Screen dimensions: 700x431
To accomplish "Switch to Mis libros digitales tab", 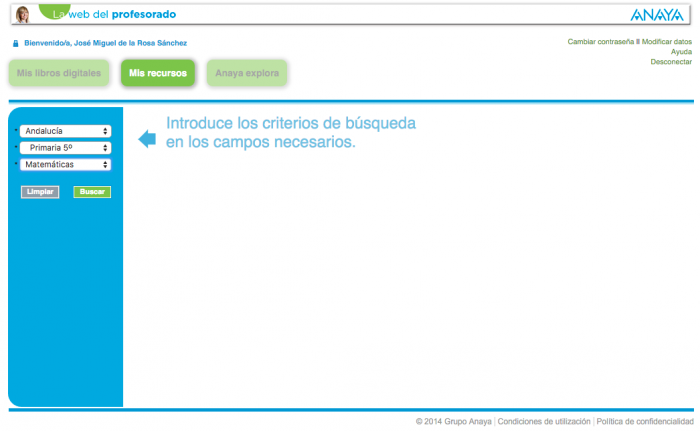I will coord(59,73).
